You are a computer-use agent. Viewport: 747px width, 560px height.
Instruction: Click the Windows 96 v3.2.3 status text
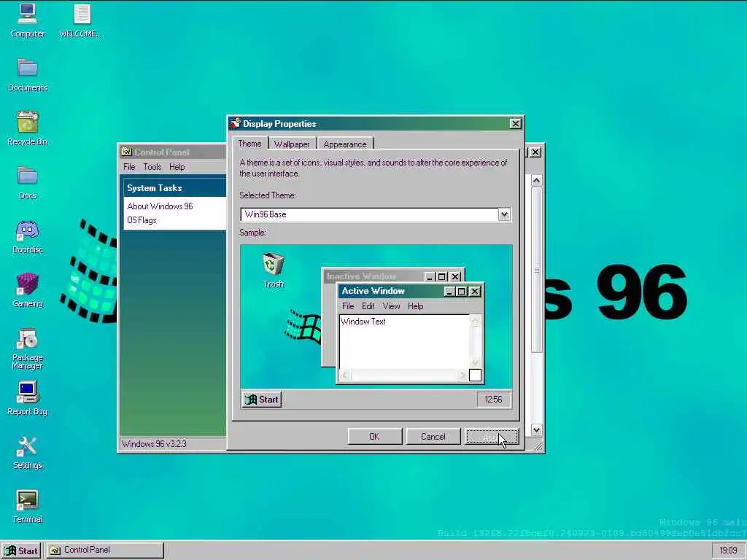[x=154, y=444]
